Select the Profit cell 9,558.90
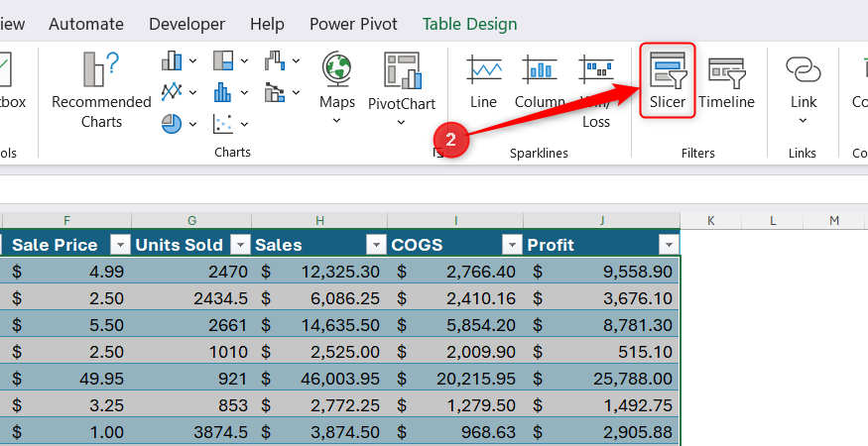The width and height of the screenshot is (868, 446). (602, 272)
